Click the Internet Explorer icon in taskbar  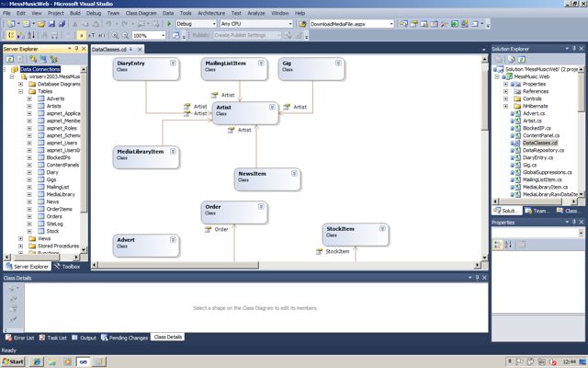click(x=37, y=362)
